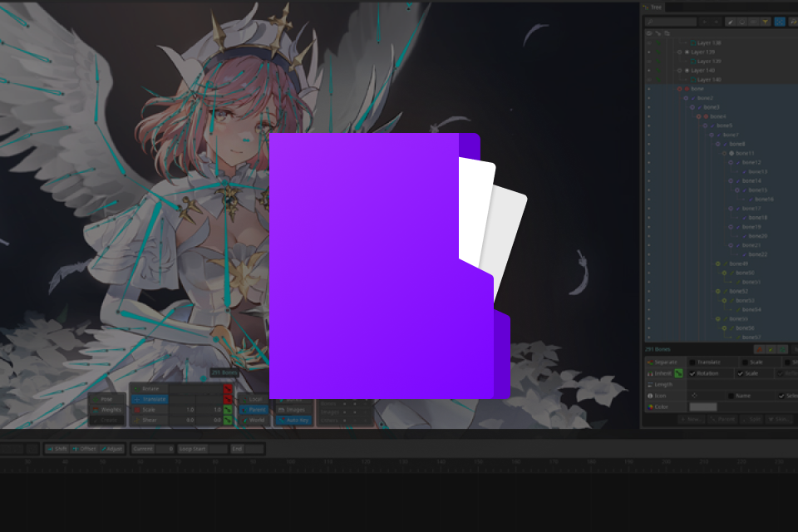This screenshot has height=532, width=798.
Task: Collapse the bone14 node
Action: click(731, 180)
